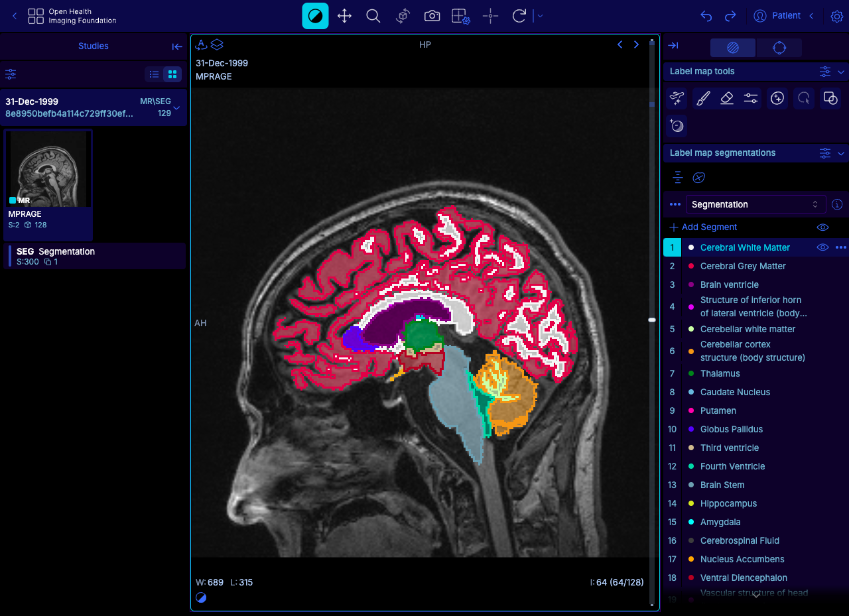Show segmentation info icon
This screenshot has height=616, width=849.
pyautogui.click(x=837, y=204)
